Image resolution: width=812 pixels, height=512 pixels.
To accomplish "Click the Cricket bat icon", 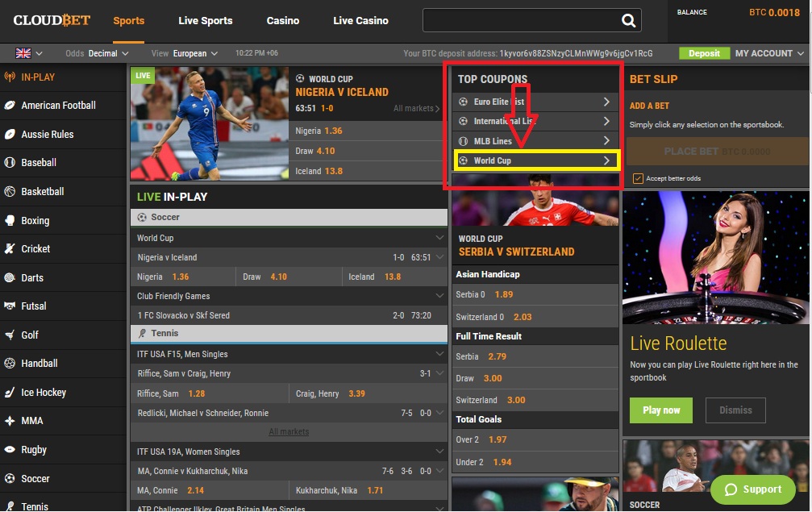I will [x=10, y=248].
